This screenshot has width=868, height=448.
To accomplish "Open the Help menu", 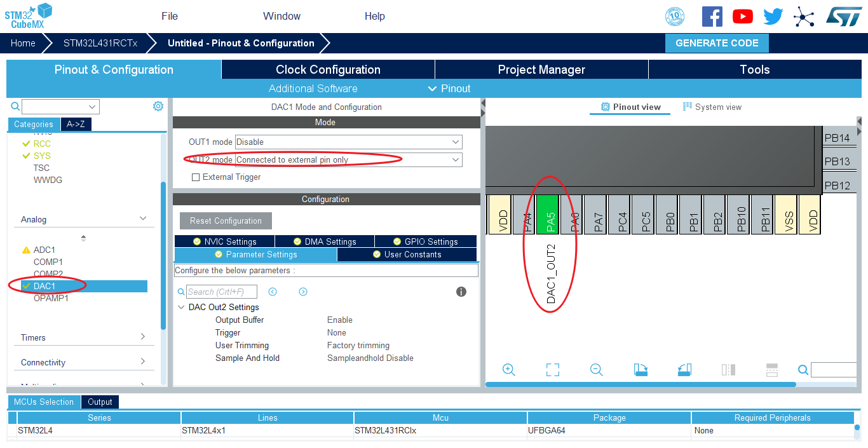I will [375, 16].
